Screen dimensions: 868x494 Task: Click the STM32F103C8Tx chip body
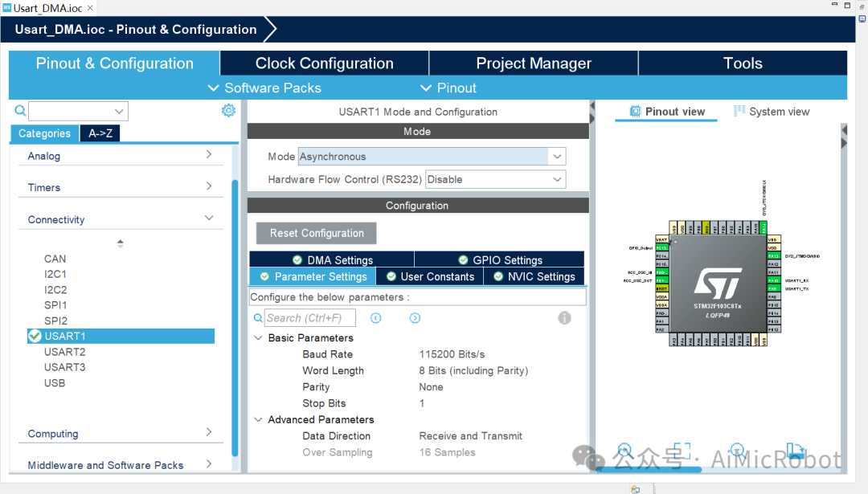[x=718, y=284]
